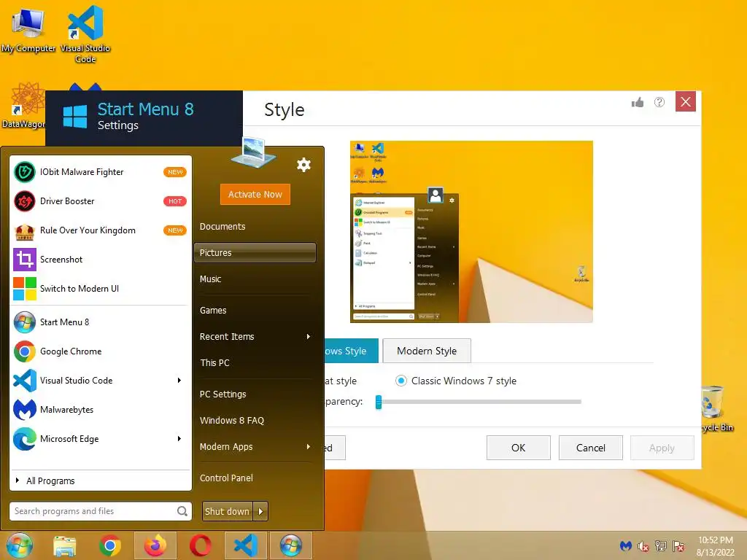Click the Activate Now button
Image resolution: width=747 pixels, height=560 pixels.
255,194
